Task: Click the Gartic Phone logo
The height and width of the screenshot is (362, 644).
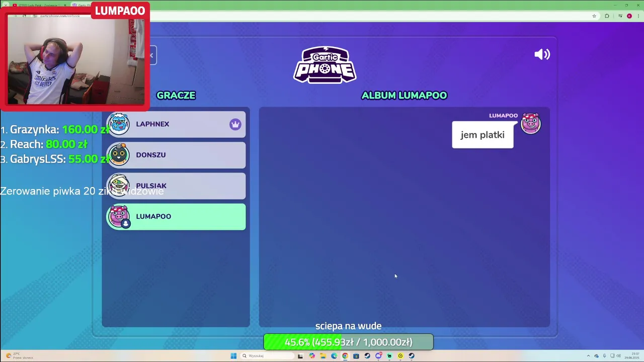Action: click(325, 65)
